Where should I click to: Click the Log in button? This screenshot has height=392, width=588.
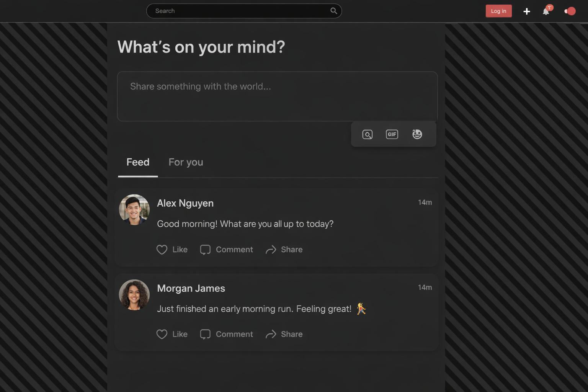pyautogui.click(x=498, y=11)
